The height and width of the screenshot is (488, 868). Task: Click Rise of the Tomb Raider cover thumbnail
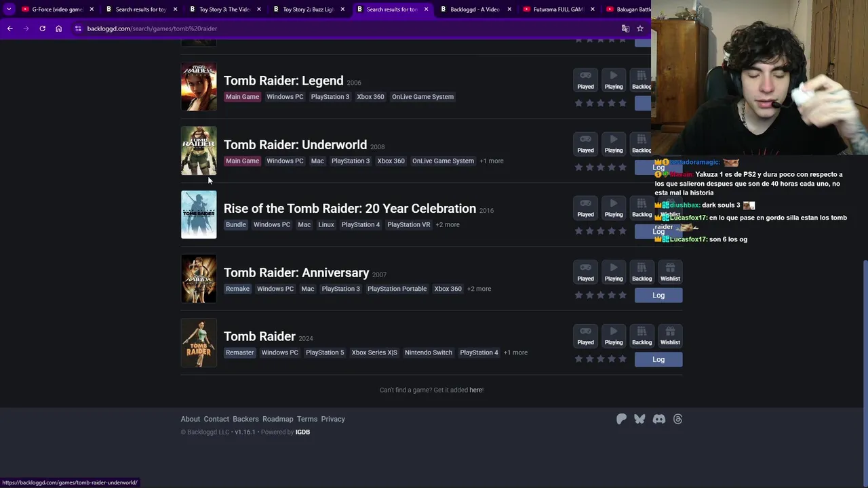pyautogui.click(x=199, y=215)
